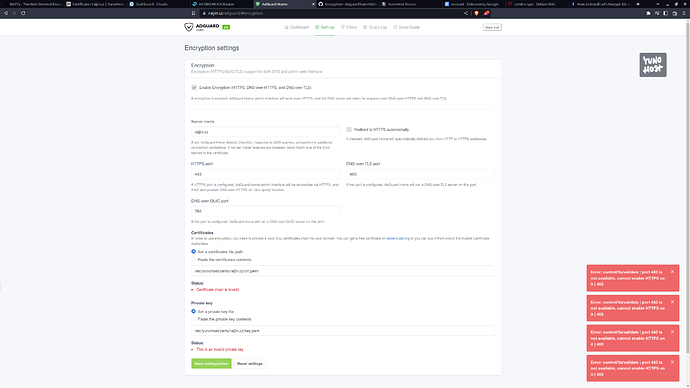Open the extensions puzzle icon
The height and width of the screenshot is (388, 690).
[648, 13]
